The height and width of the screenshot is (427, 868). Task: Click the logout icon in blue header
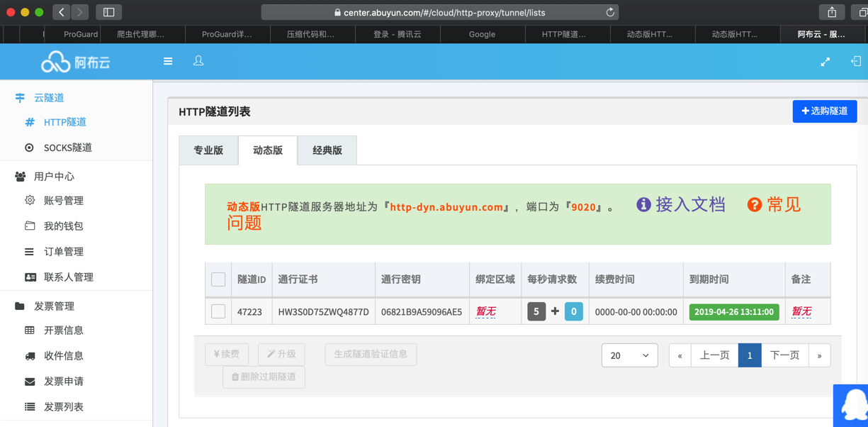pos(856,62)
